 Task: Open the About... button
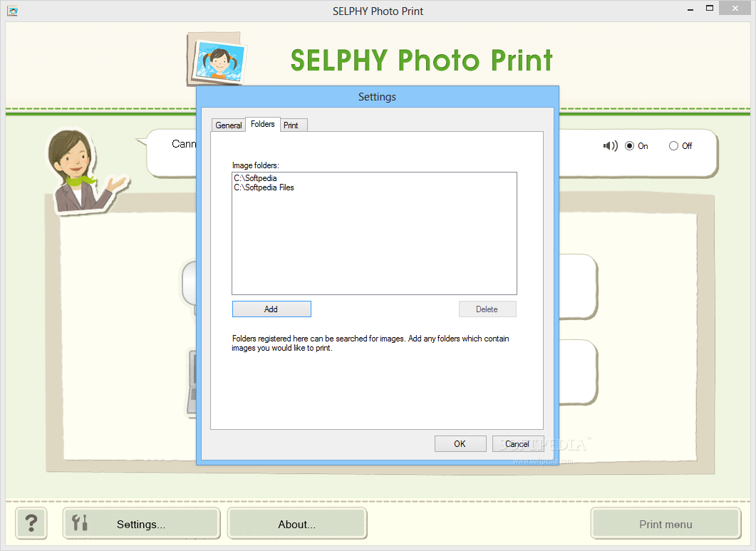click(297, 523)
